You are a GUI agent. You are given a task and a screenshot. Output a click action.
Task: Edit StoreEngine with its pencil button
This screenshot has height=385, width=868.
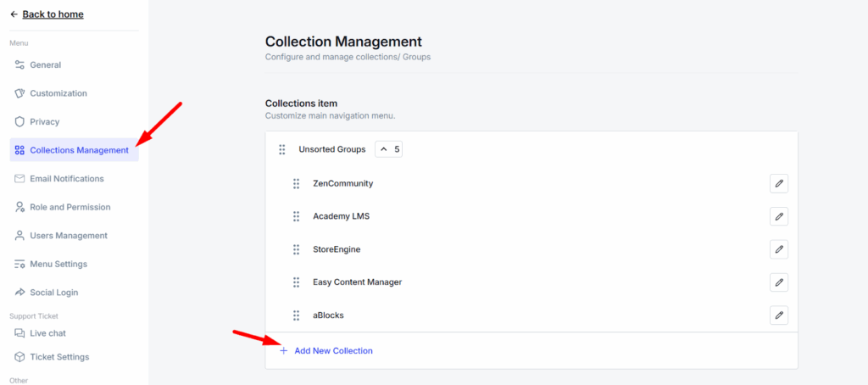[x=779, y=249]
